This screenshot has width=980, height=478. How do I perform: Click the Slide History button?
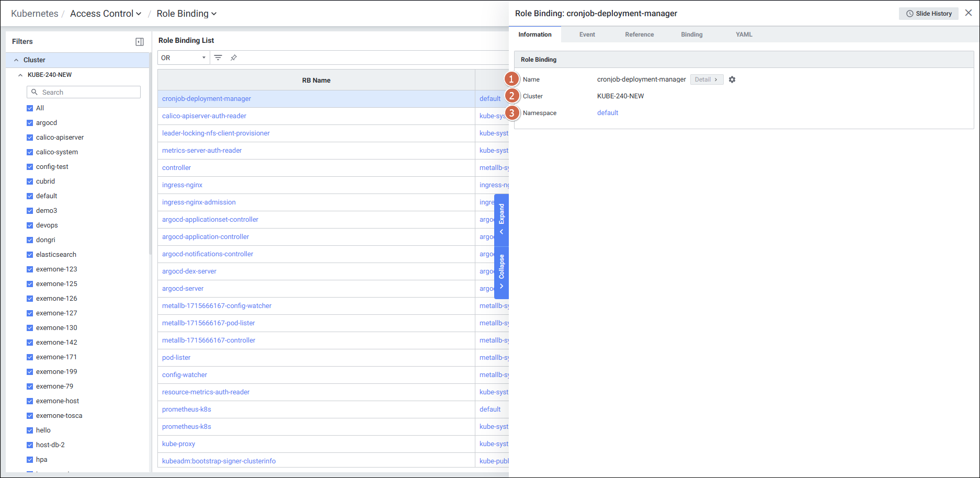click(928, 14)
